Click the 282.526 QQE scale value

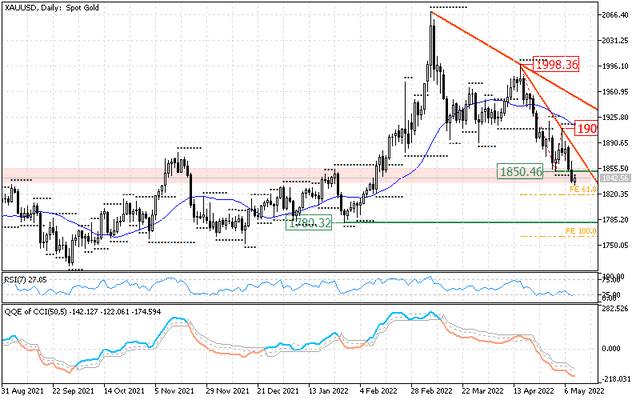click(616, 309)
